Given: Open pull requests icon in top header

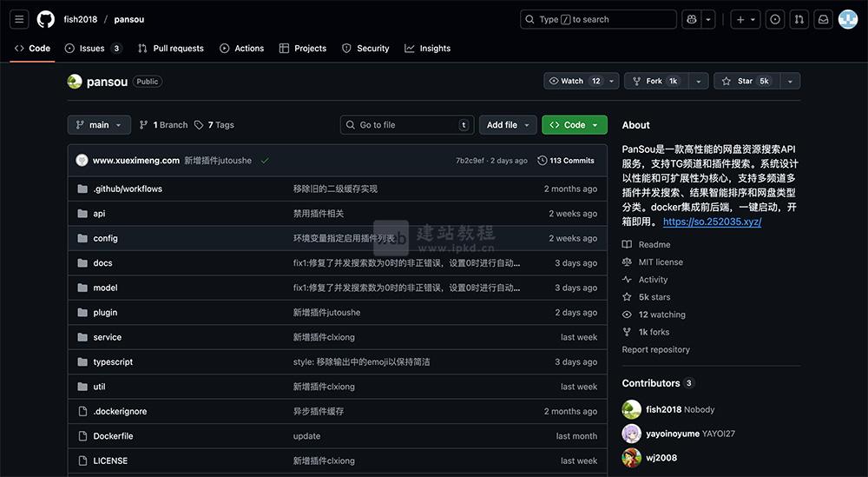Looking at the screenshot, I should click(x=799, y=19).
